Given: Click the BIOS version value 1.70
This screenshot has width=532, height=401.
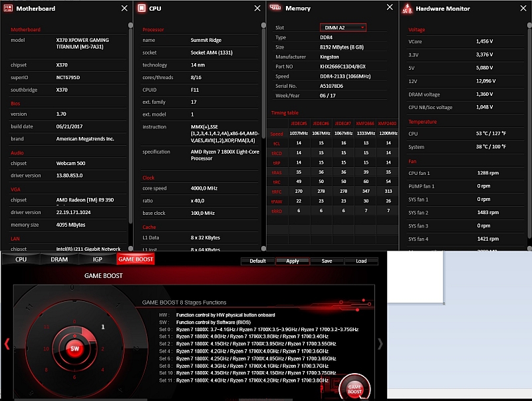Looking at the screenshot, I should pos(61,114).
